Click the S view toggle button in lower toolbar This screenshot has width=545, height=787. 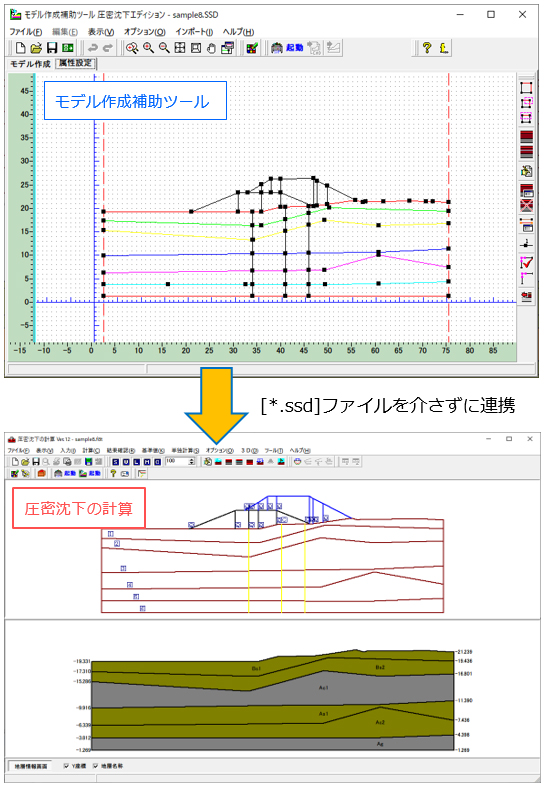coord(116,462)
